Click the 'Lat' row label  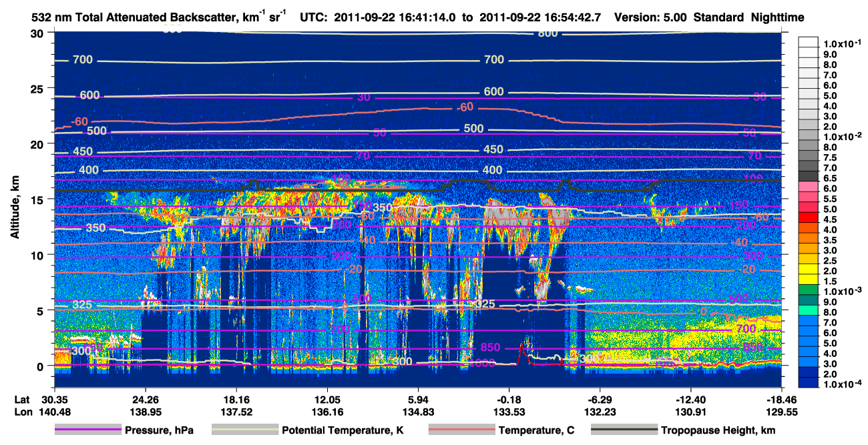point(22,399)
